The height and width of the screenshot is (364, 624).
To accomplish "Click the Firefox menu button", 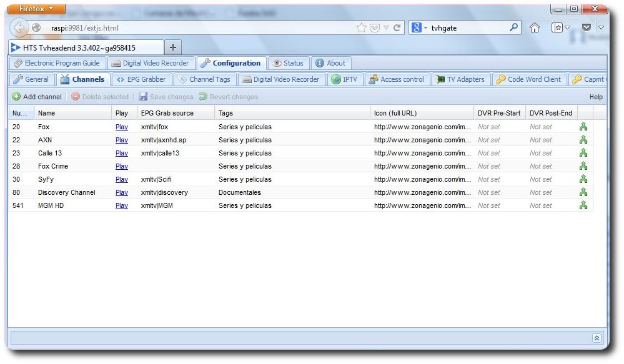I will point(36,9).
